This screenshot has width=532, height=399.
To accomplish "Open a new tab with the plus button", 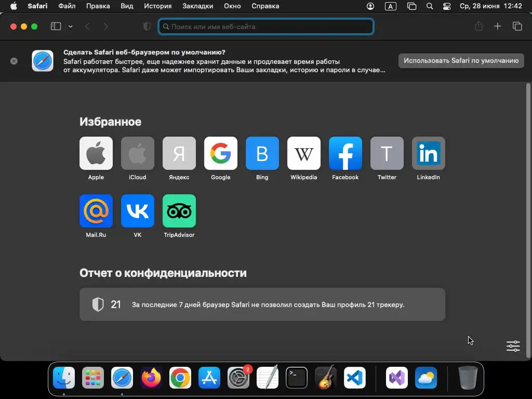I will tap(497, 26).
